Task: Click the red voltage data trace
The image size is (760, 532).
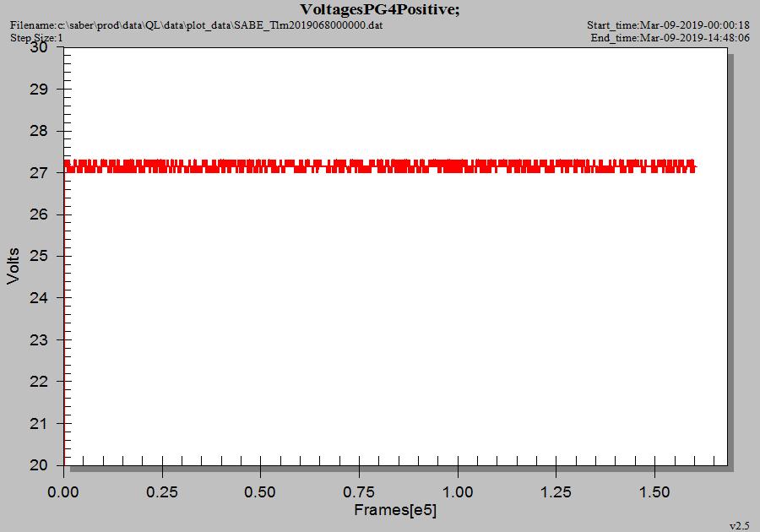Action: (x=381, y=166)
